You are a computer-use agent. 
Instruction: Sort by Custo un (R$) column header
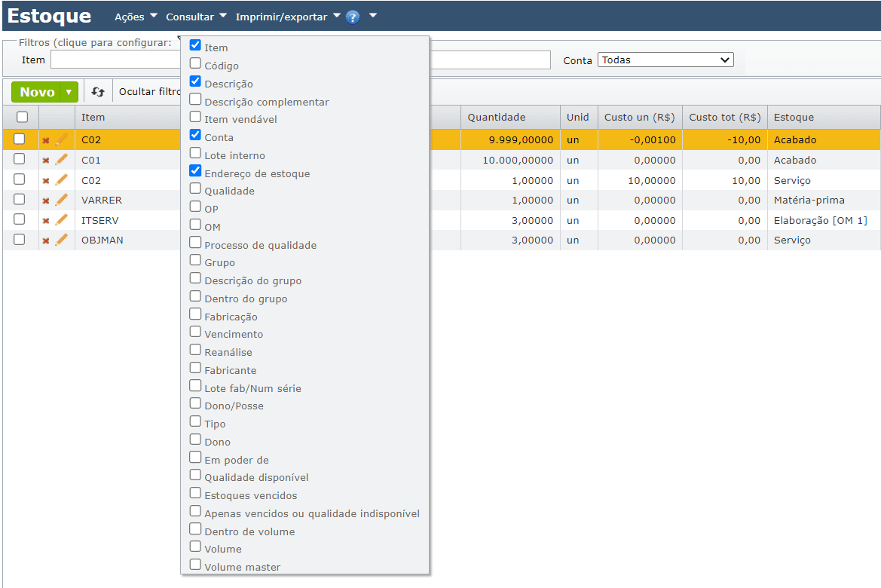(x=640, y=117)
